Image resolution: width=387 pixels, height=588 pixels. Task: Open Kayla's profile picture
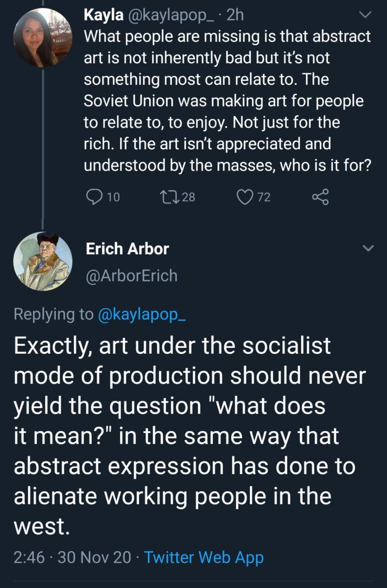43,38
